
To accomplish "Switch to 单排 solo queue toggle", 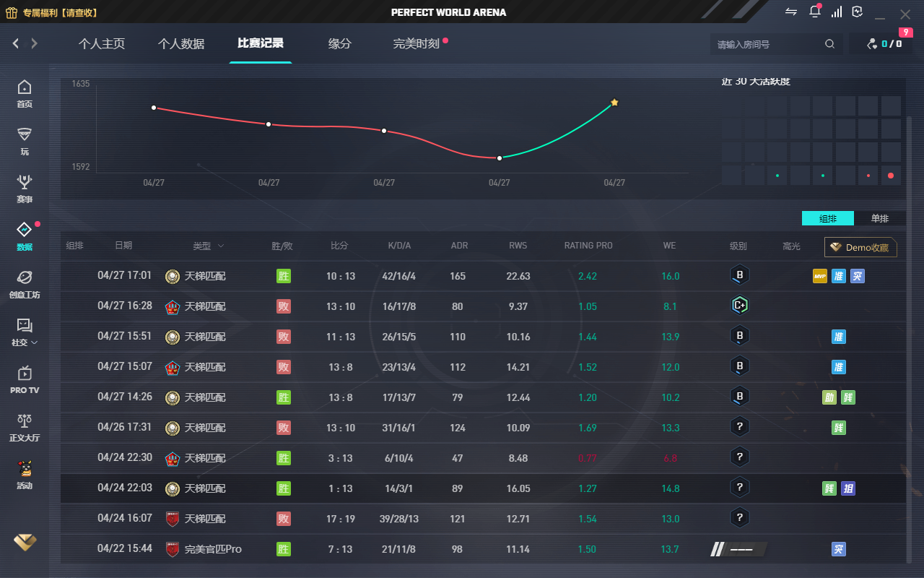I will pos(879,218).
